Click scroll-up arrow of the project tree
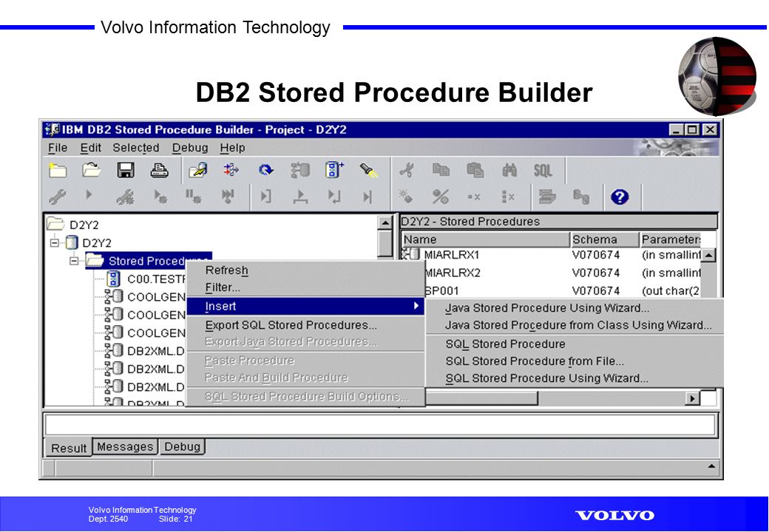This screenshot has width=769, height=532. (385, 223)
